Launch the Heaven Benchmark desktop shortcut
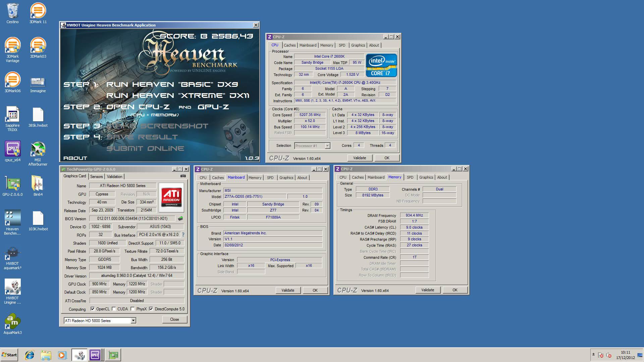Image resolution: width=644 pixels, height=362 pixels. [x=12, y=223]
